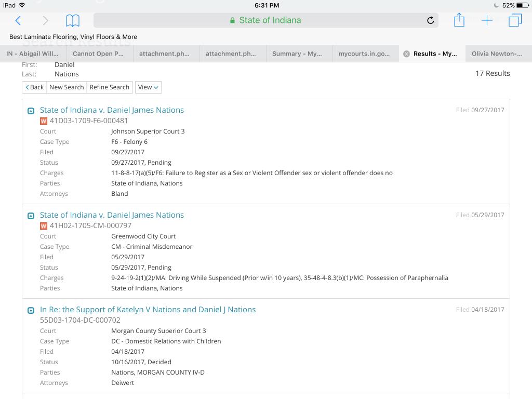Collapse the Greenwood City Court case entry
Screen dimensions: 532x399
[x=31, y=216]
